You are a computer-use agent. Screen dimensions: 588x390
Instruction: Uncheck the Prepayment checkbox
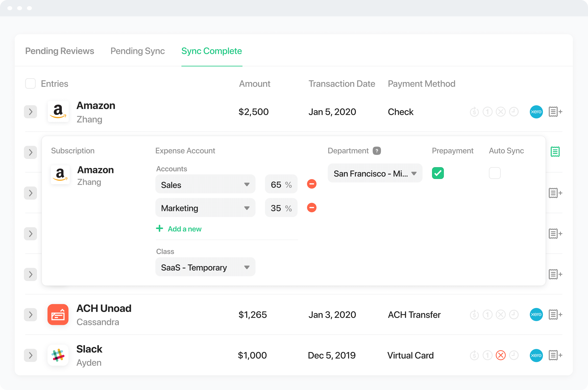pyautogui.click(x=438, y=173)
